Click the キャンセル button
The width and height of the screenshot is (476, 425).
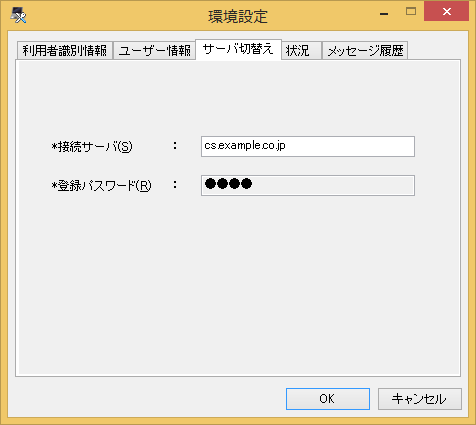point(420,399)
